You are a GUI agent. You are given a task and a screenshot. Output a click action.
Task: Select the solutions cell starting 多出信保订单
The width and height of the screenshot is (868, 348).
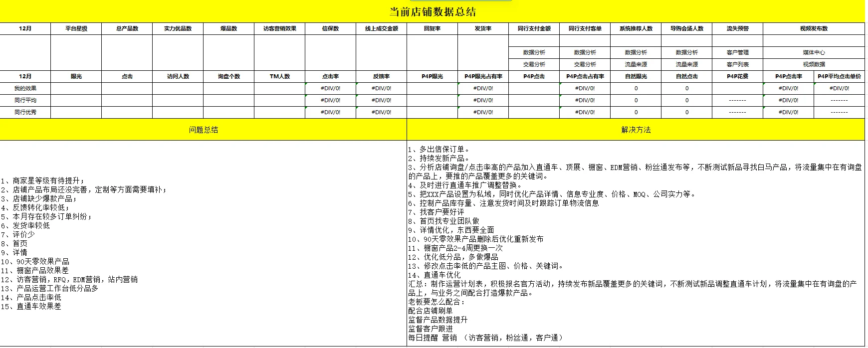[636, 243]
